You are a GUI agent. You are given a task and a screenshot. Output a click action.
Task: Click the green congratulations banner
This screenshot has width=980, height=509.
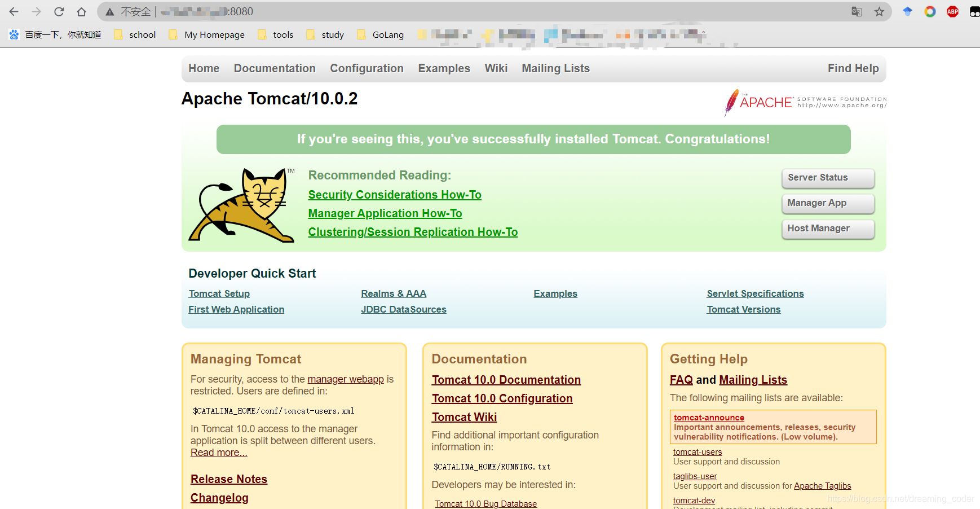click(x=533, y=139)
